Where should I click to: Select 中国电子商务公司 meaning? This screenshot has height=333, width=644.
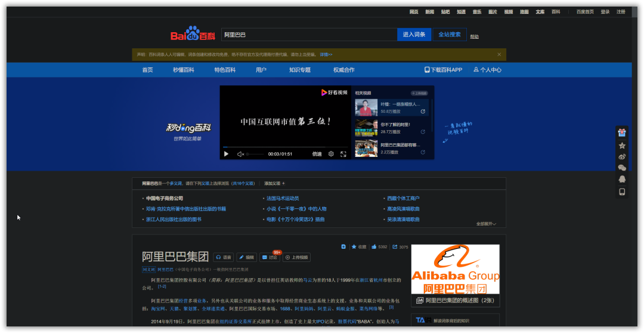pos(165,198)
